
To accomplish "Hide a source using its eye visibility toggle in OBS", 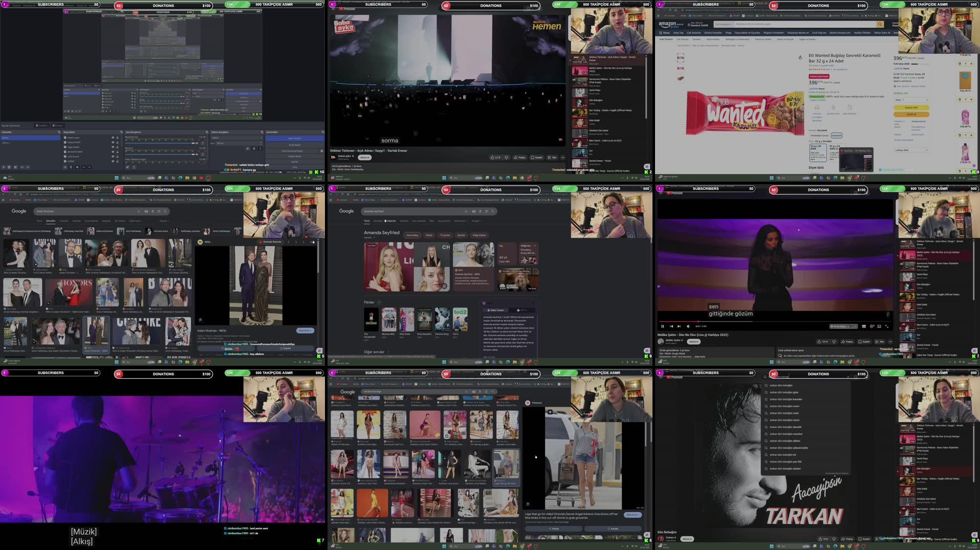I will click(x=112, y=138).
